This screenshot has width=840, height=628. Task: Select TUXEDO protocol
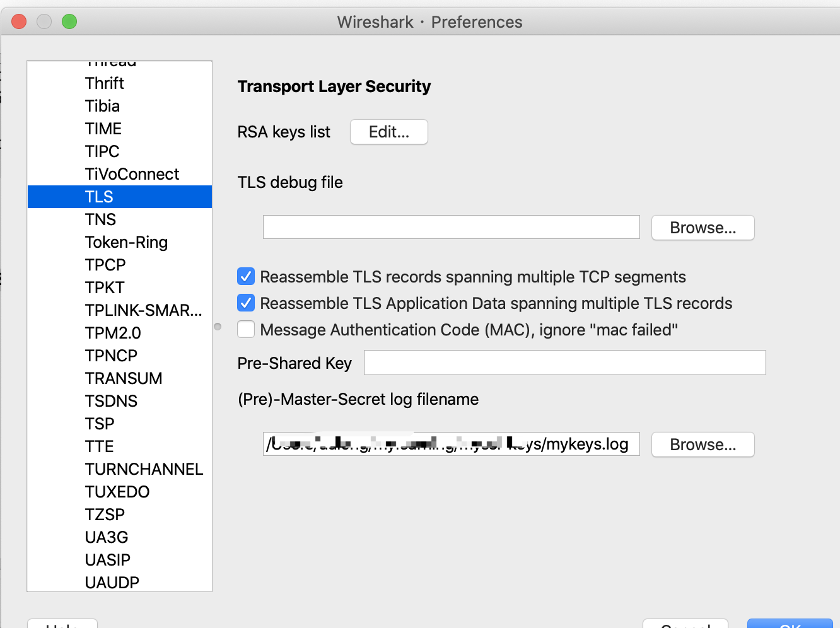(x=120, y=492)
